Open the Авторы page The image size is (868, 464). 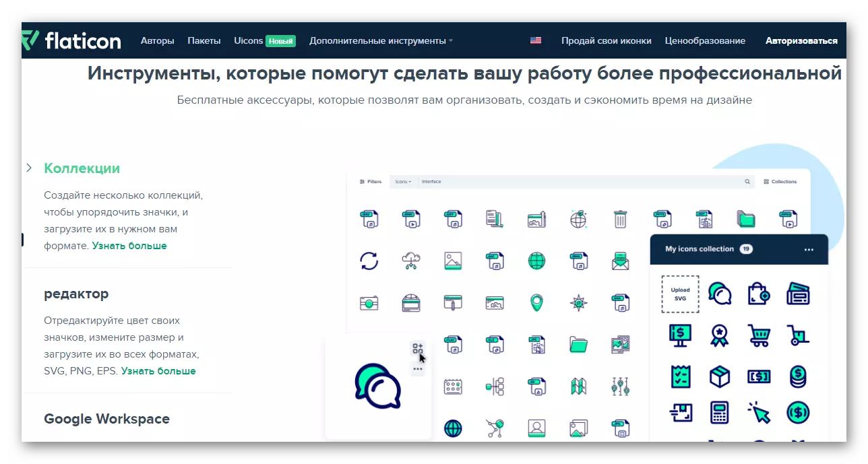coord(157,40)
